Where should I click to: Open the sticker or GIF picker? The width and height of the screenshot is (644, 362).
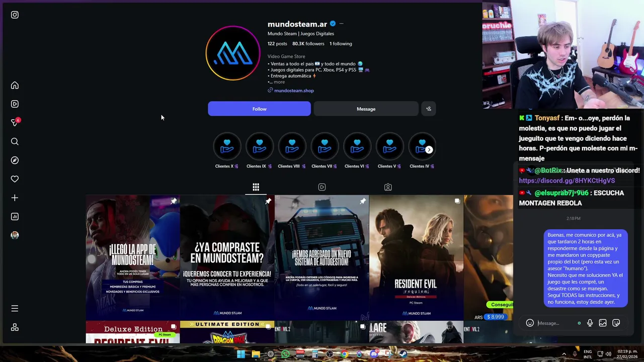click(x=616, y=323)
